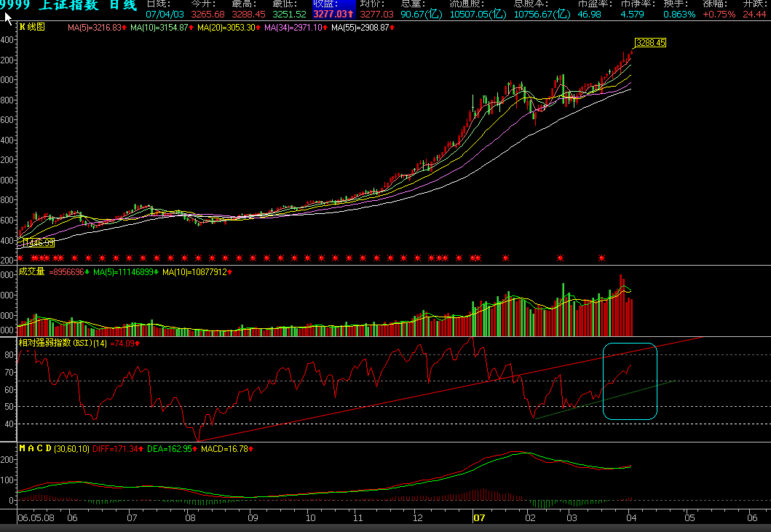Click the 12 month marker on time axis
This screenshot has width=771, height=532.
(x=417, y=517)
